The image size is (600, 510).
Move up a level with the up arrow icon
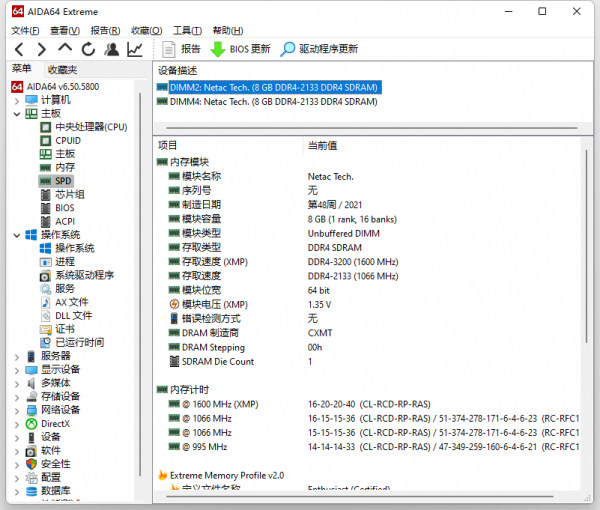point(65,48)
